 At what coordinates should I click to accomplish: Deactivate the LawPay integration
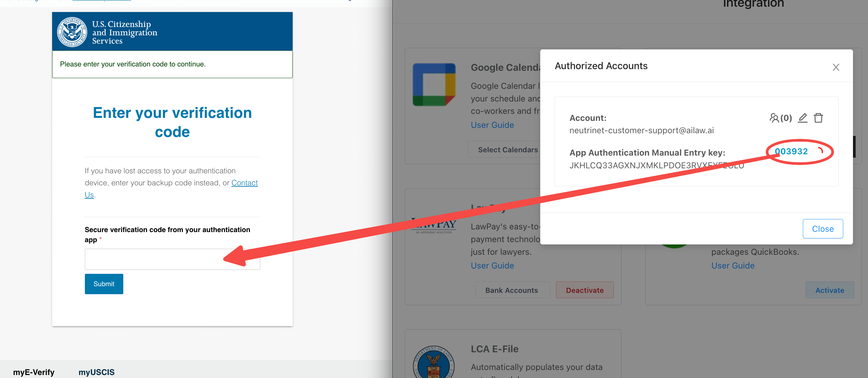pyautogui.click(x=585, y=290)
